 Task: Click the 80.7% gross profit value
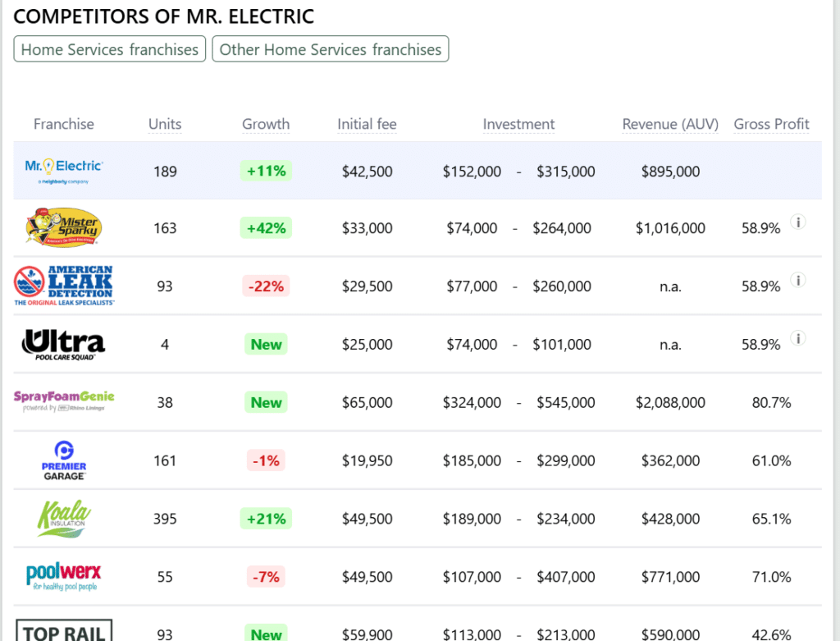[x=771, y=402]
